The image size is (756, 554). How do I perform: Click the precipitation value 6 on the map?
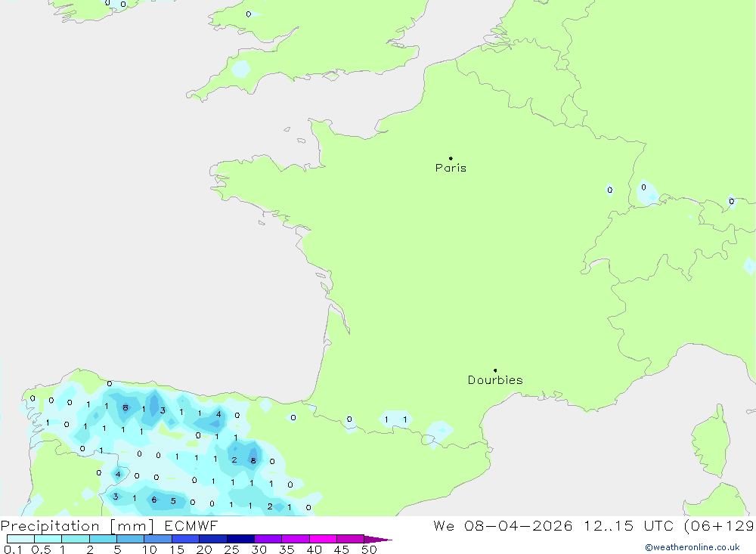(153, 500)
